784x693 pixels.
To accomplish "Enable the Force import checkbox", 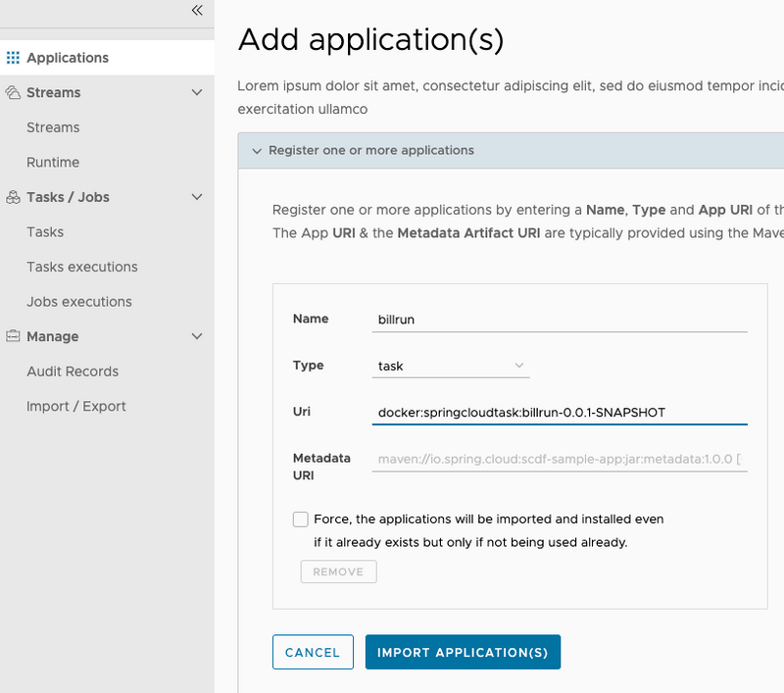I will [300, 520].
